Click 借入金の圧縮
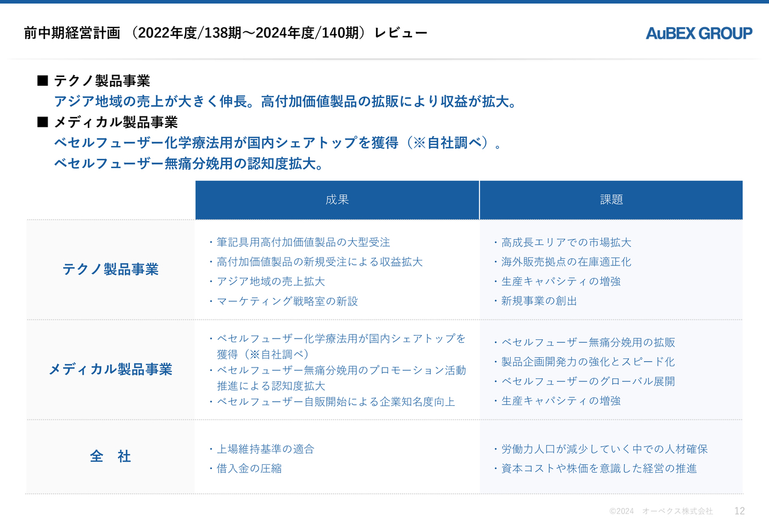Screen dimensions: 769x532 pos(245,468)
